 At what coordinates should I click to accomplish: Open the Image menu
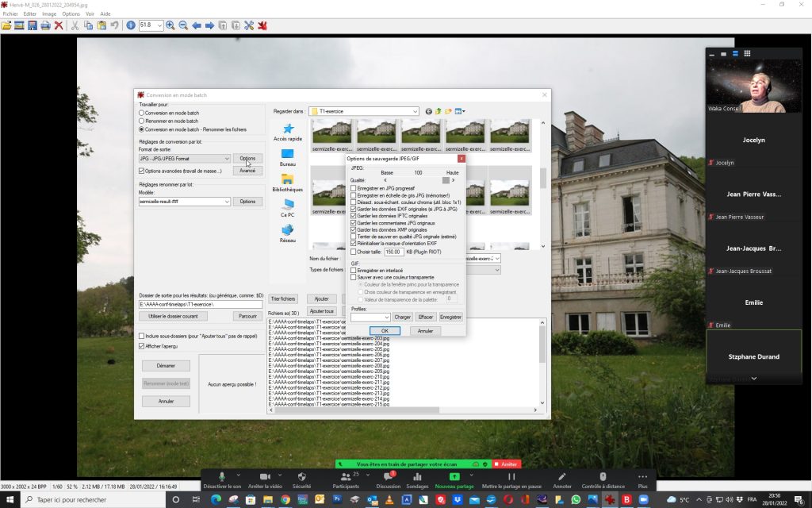click(49, 14)
